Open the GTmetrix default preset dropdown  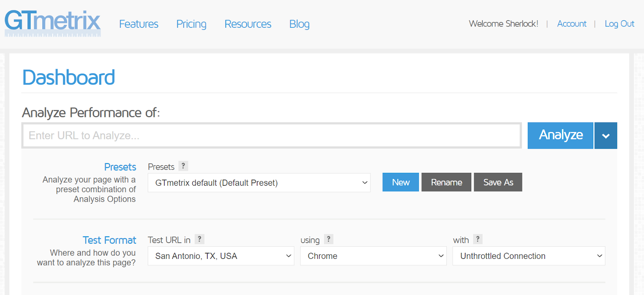259,183
